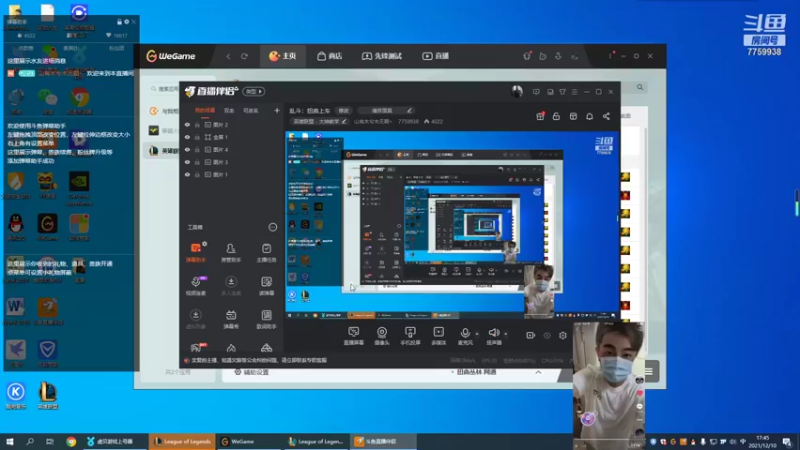Add 多媒体 multimedia source
Viewport: 800px width, 450px height.
coord(439,336)
